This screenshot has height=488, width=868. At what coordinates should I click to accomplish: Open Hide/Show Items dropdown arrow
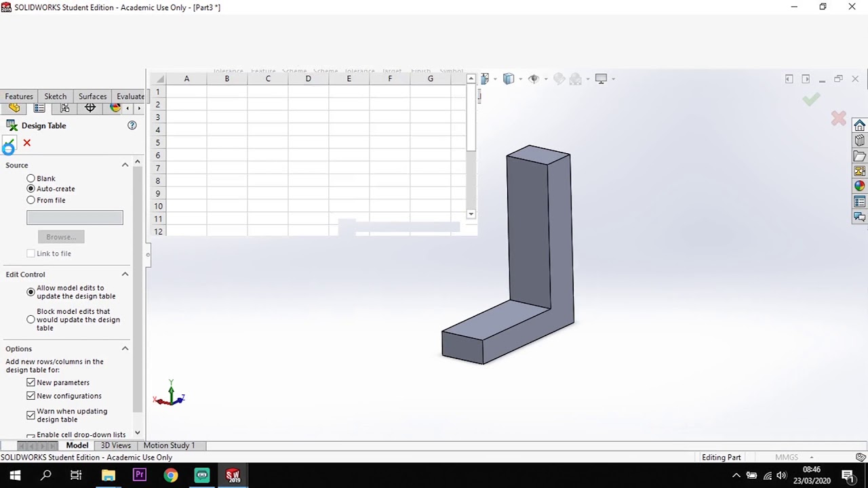pos(546,79)
